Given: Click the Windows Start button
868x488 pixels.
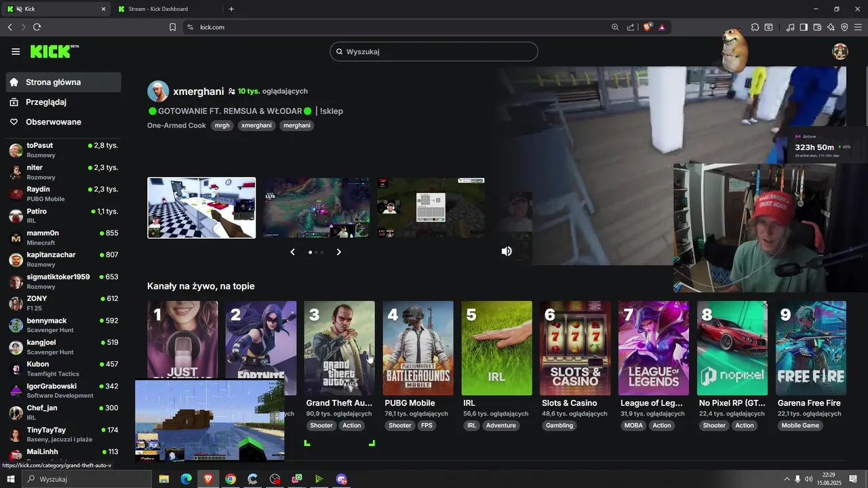Looking at the screenshot, I should 10,479.
